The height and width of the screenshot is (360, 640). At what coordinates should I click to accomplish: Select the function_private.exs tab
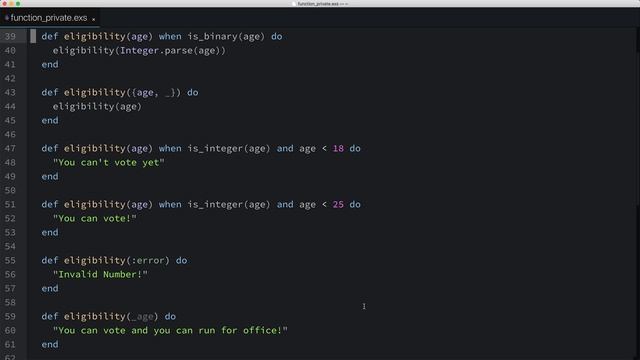[49, 18]
